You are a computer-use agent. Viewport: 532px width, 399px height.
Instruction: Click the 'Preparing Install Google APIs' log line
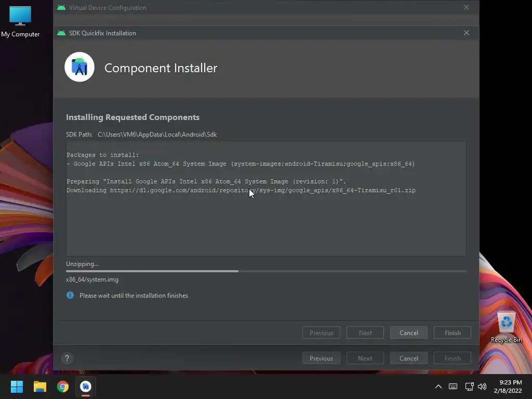(206, 181)
